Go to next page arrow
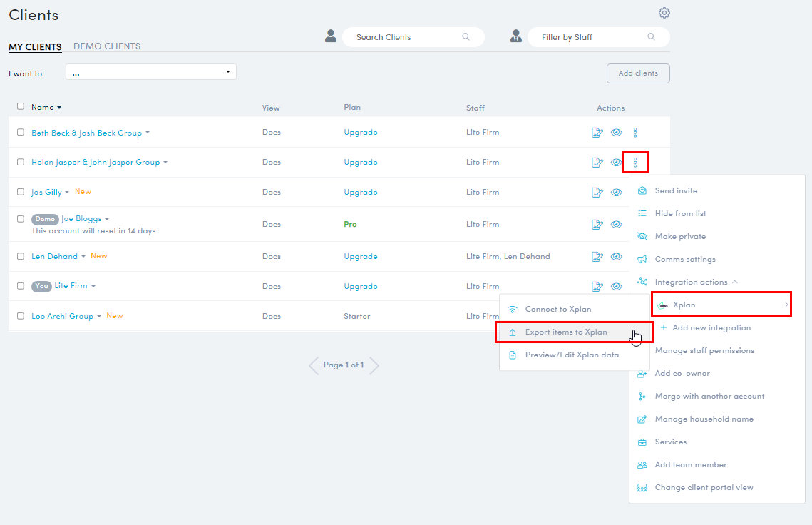Screen dimensions: 812x525 (374, 365)
